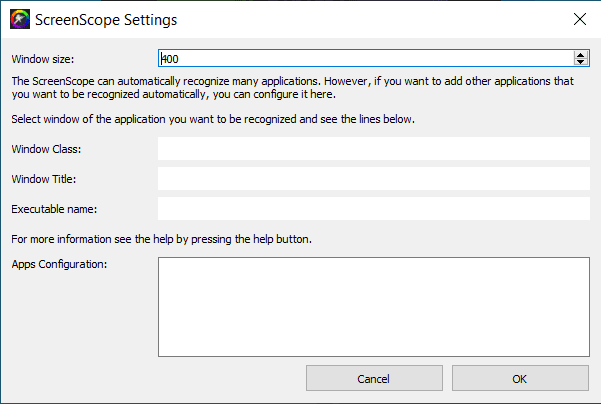Close the ScreenScope Settings dialog

(x=578, y=19)
